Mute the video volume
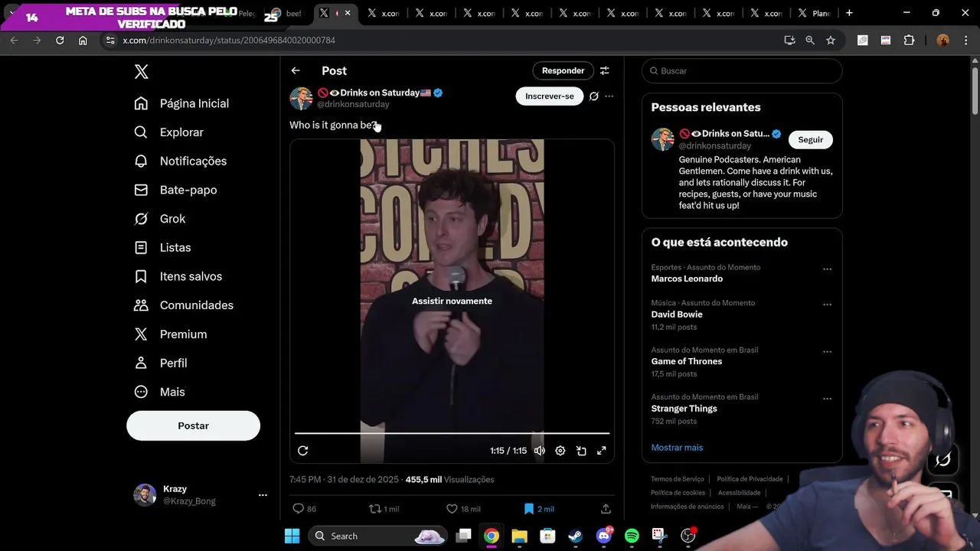 pyautogui.click(x=540, y=451)
